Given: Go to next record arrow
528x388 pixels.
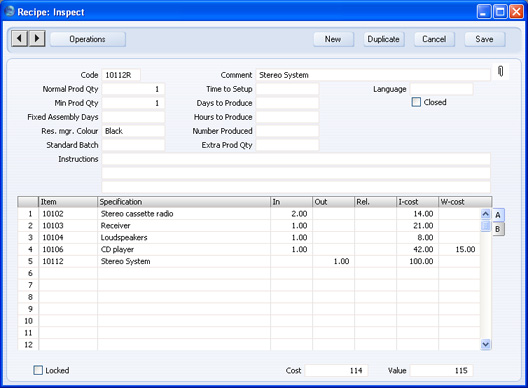Looking at the screenshot, I should [x=37, y=39].
